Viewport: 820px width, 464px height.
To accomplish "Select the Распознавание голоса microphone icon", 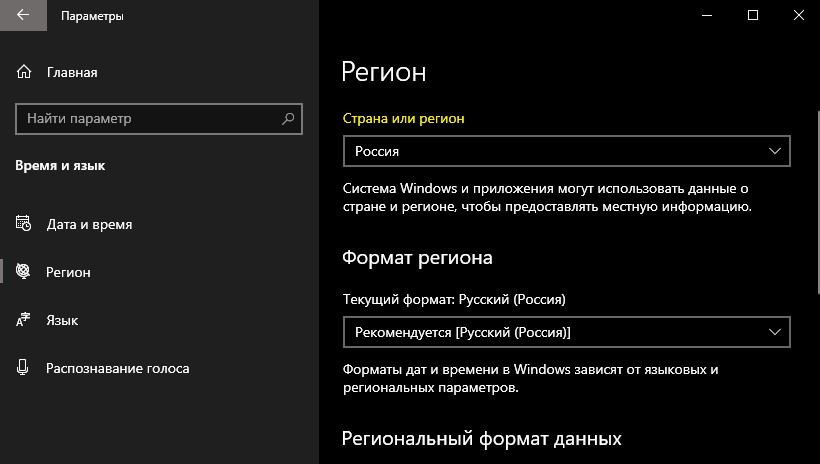I will (x=22, y=368).
